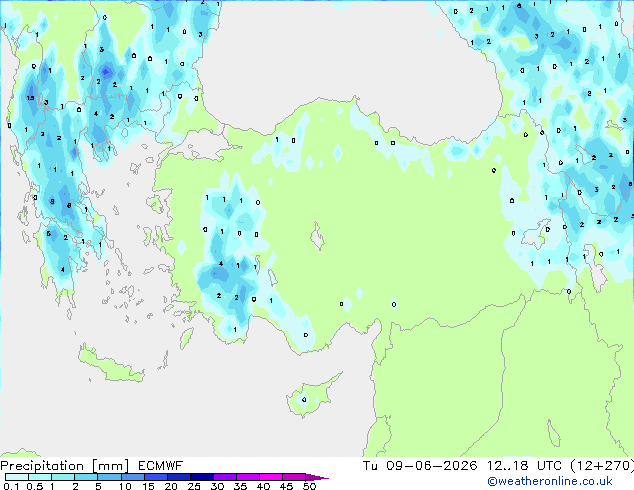Click the 2–5 mm legend color swatch
The image size is (634, 490).
tap(86, 477)
